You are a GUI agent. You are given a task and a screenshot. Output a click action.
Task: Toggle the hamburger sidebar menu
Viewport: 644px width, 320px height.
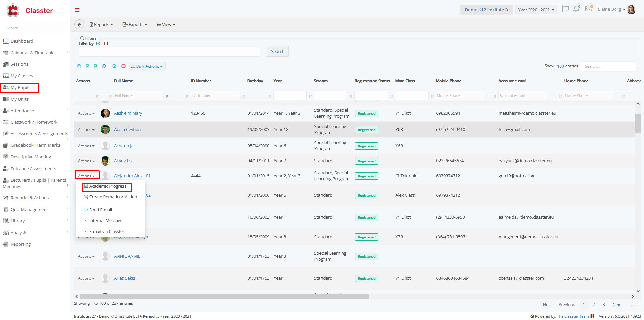(x=77, y=10)
